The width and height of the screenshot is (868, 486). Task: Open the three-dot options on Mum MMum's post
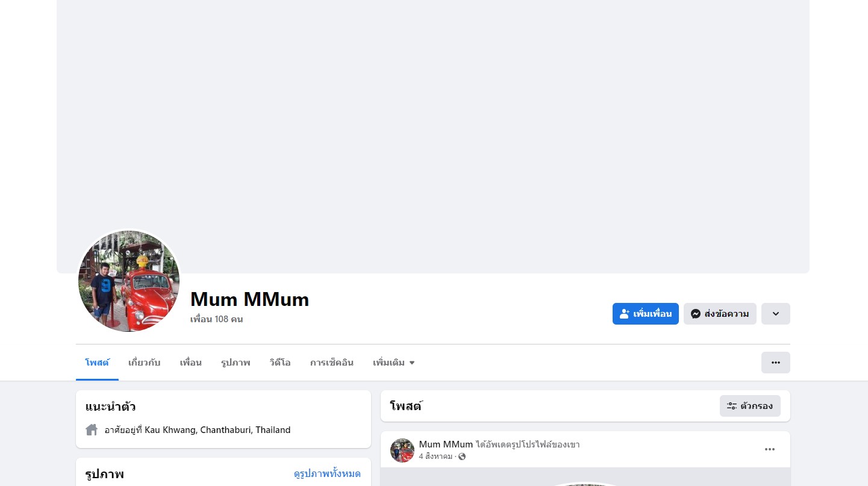tap(769, 449)
